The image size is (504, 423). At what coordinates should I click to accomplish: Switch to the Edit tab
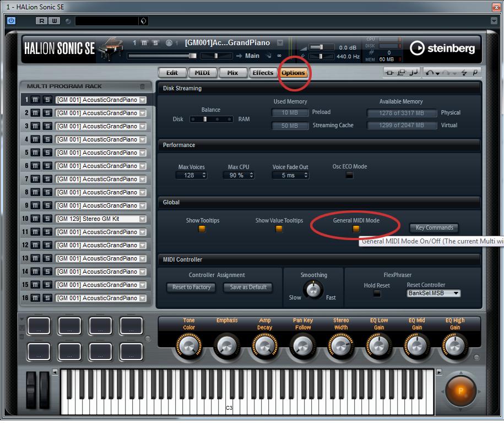pos(172,73)
